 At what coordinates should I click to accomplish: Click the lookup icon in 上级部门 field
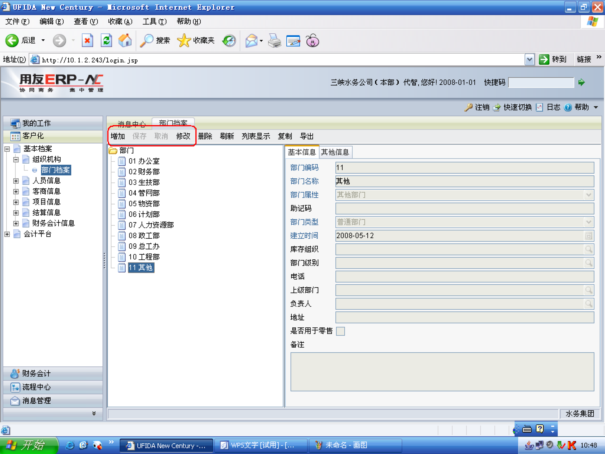coord(588,290)
